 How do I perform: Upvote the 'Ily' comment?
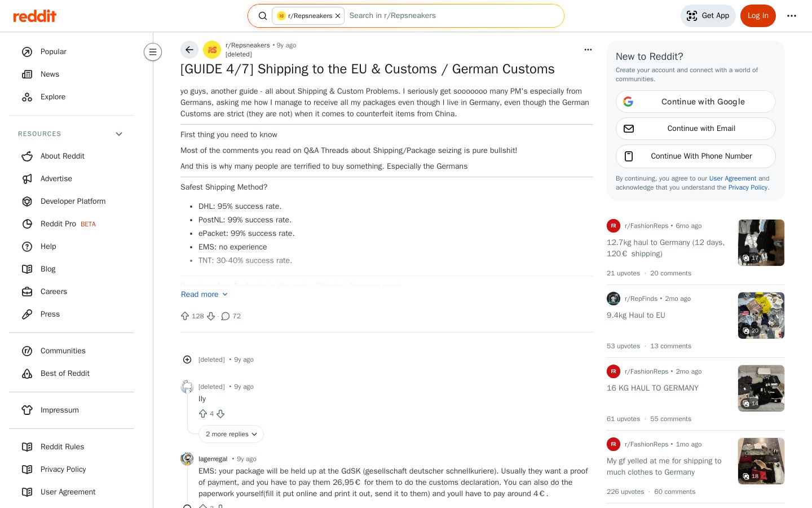point(203,414)
